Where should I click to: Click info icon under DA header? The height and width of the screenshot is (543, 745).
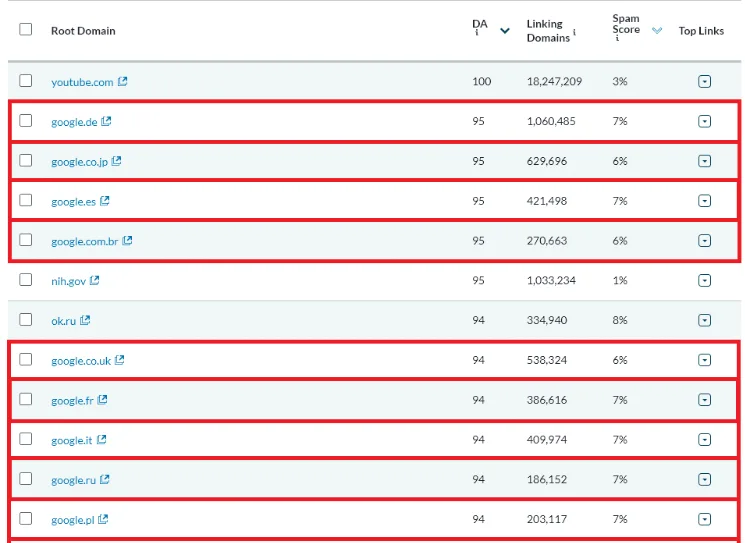477,33
